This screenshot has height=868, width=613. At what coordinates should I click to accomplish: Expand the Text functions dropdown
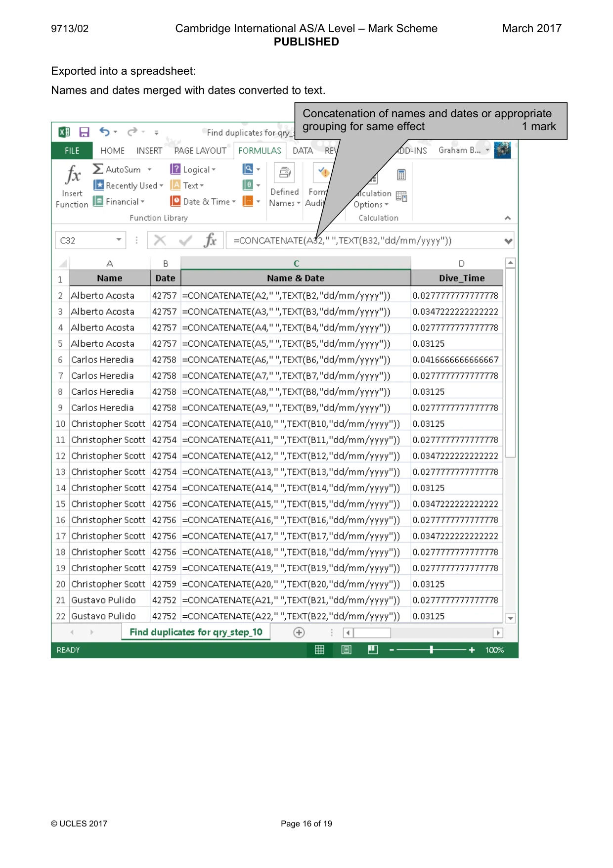(187, 185)
